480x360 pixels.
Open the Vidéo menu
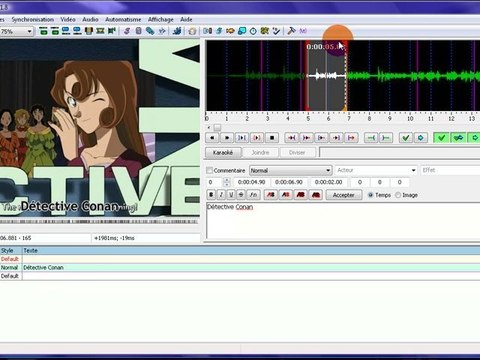click(x=68, y=19)
